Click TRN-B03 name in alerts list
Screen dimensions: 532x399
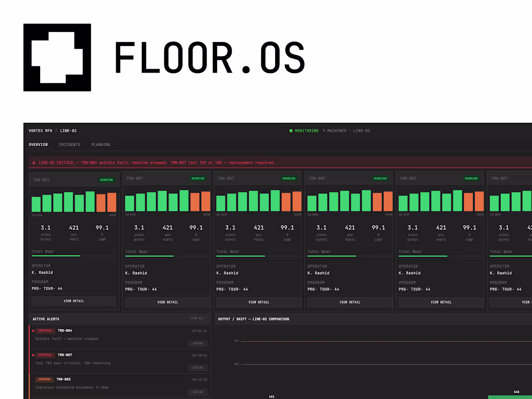(63, 379)
